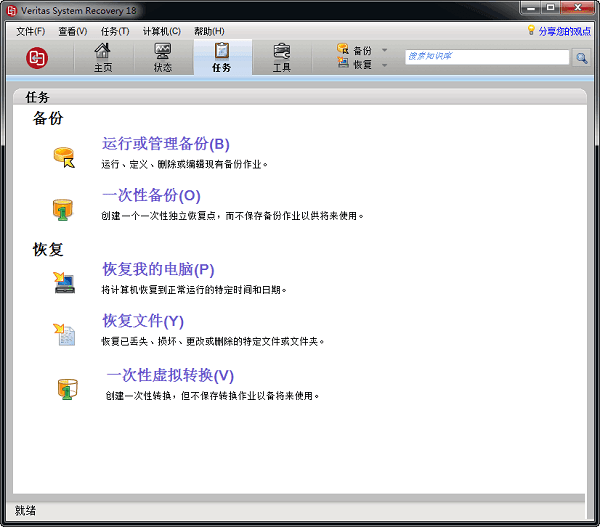Open the 任务(T) menu
This screenshot has width=600, height=527.
(115, 31)
